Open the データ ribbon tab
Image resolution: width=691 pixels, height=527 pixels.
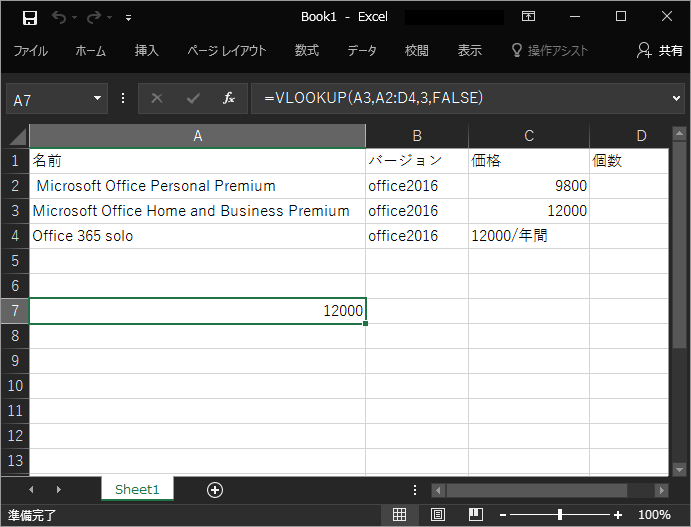click(x=362, y=51)
